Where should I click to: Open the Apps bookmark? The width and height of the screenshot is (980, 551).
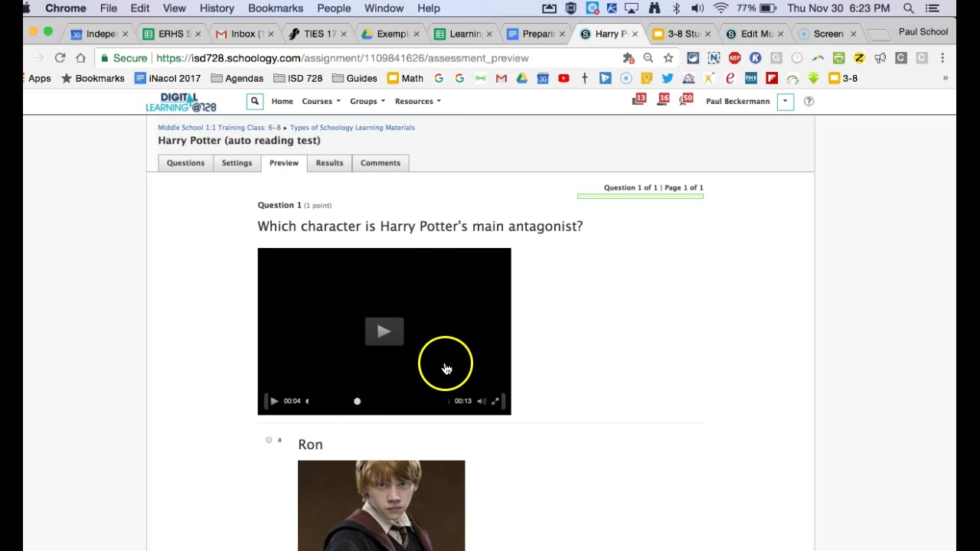(x=39, y=78)
